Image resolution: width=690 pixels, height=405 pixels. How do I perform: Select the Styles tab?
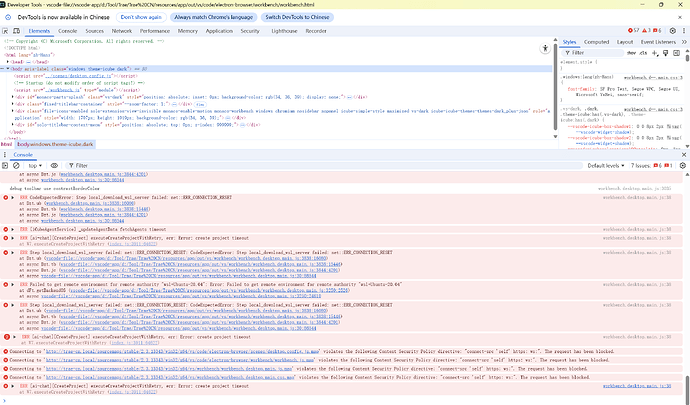(569, 42)
